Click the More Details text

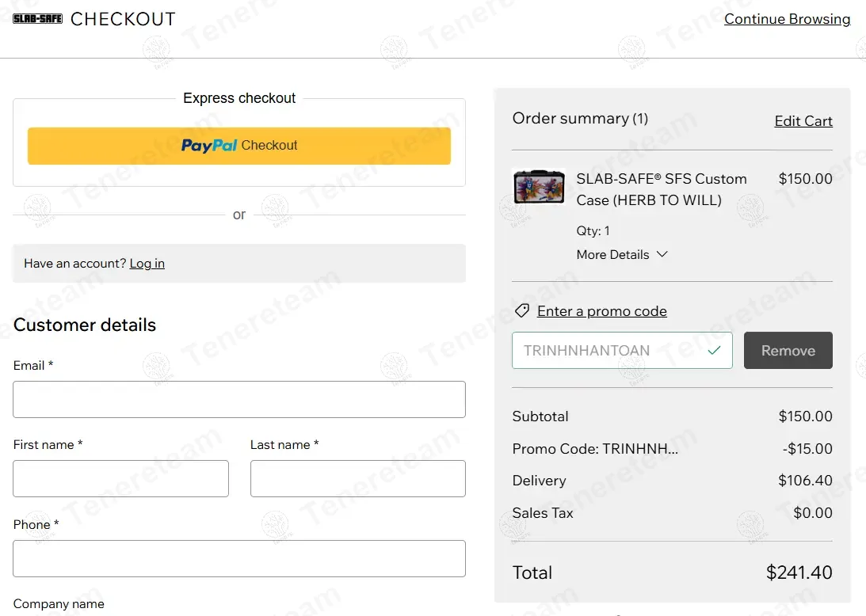(x=612, y=254)
